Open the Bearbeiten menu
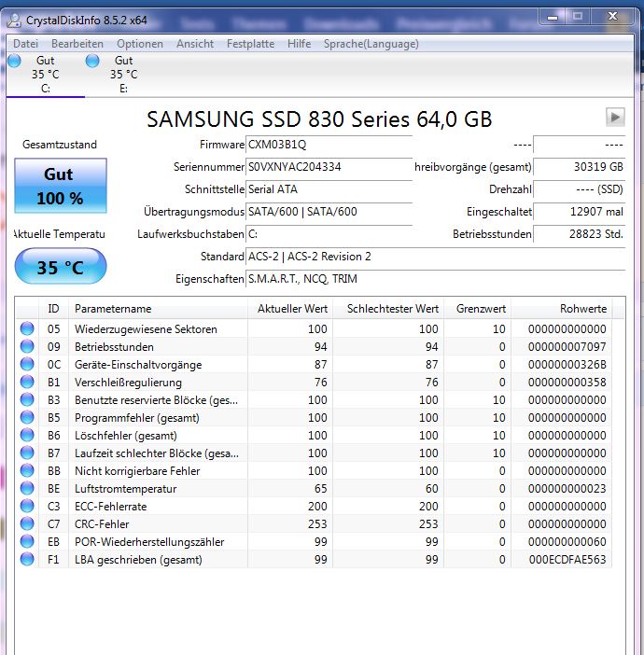The width and height of the screenshot is (644, 655). (x=77, y=44)
